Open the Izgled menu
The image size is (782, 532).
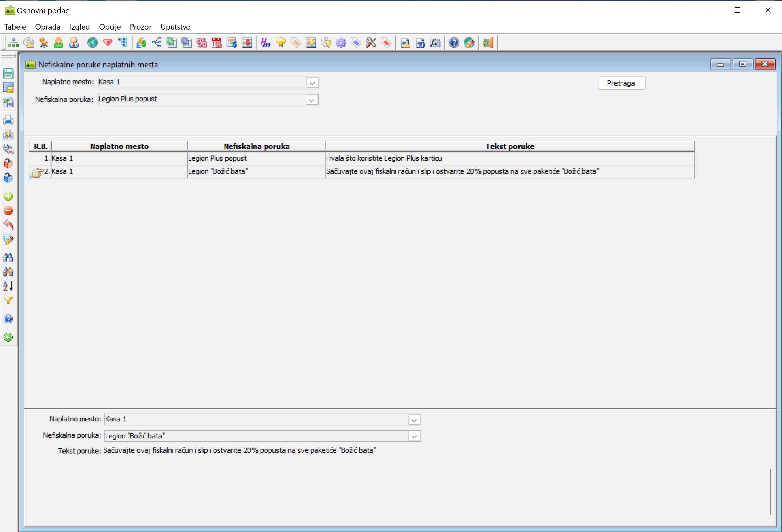tap(80, 27)
